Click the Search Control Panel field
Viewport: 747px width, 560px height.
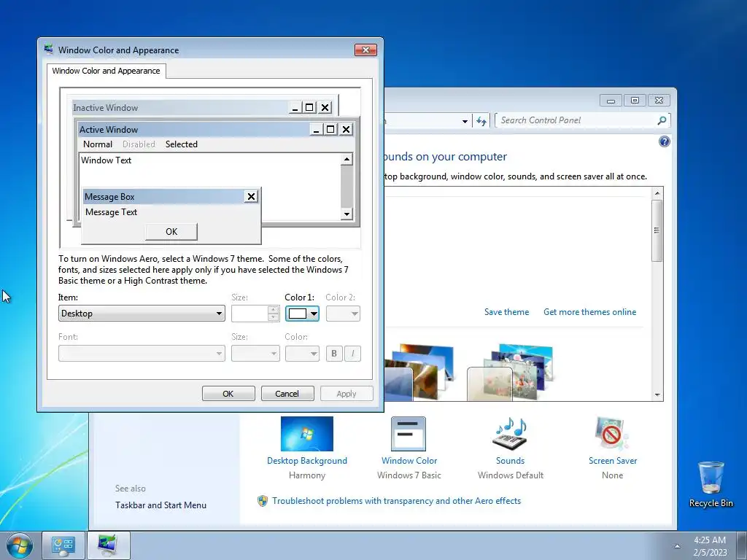coord(577,120)
